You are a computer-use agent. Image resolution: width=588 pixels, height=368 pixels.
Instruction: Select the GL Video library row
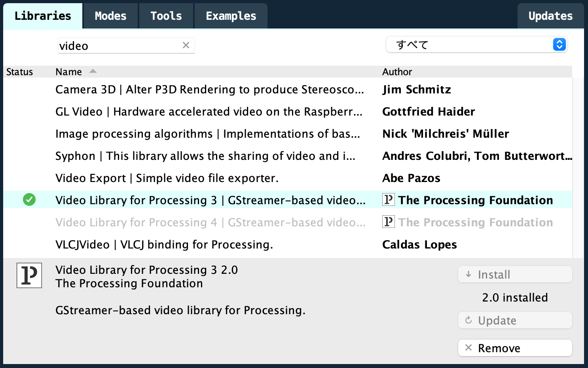coord(209,112)
